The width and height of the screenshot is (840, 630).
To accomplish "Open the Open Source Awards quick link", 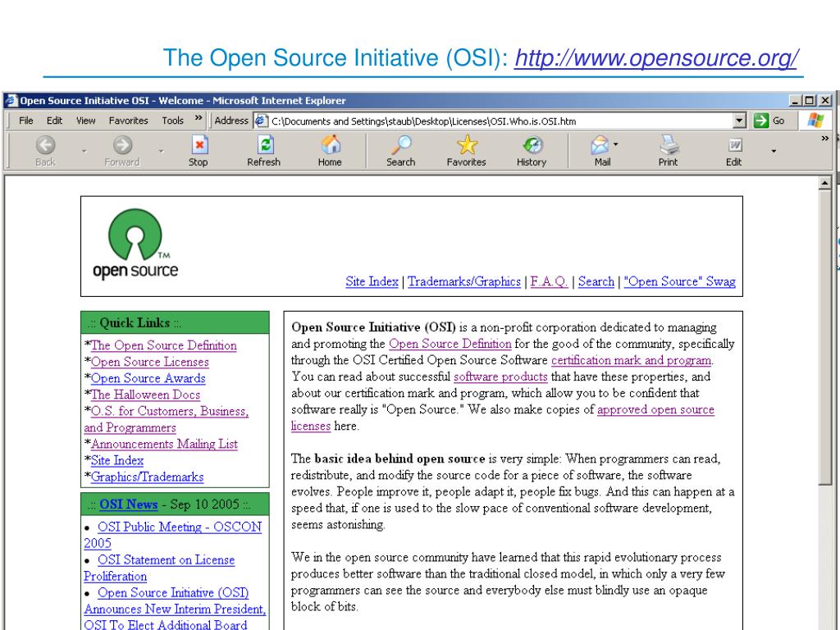I will (148, 378).
